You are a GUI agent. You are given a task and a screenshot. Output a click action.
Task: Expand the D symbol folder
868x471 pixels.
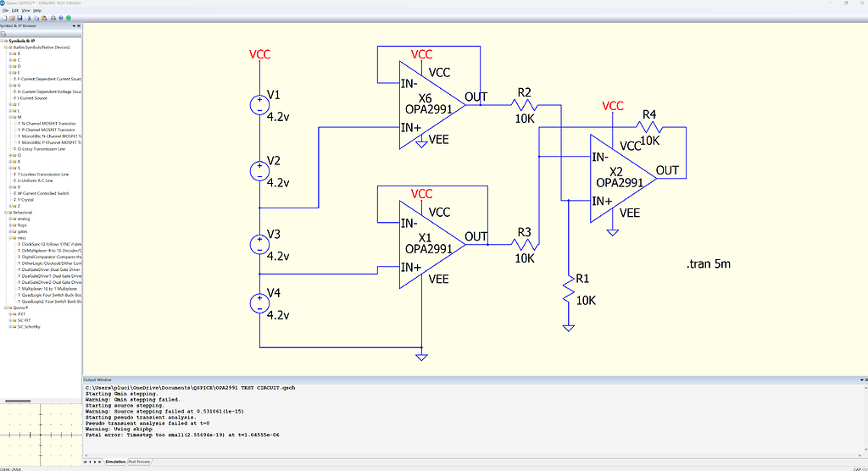10,66
